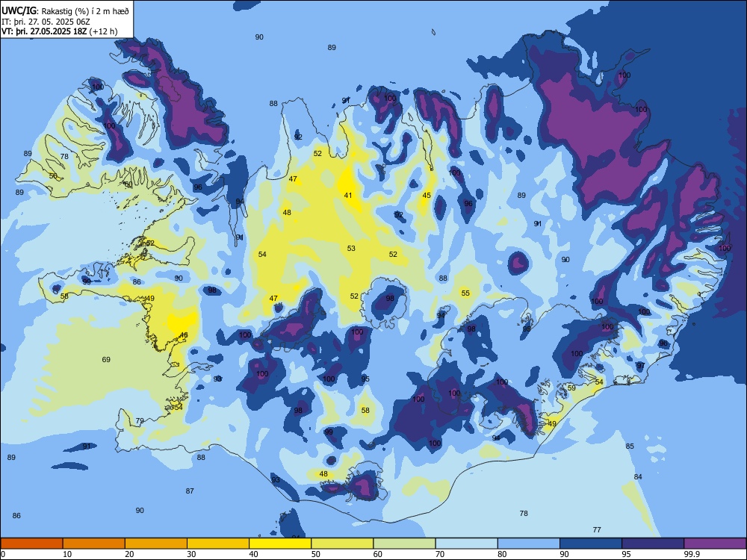Click the map value "79"
This screenshot has height=560, width=747.
pos(140,421)
